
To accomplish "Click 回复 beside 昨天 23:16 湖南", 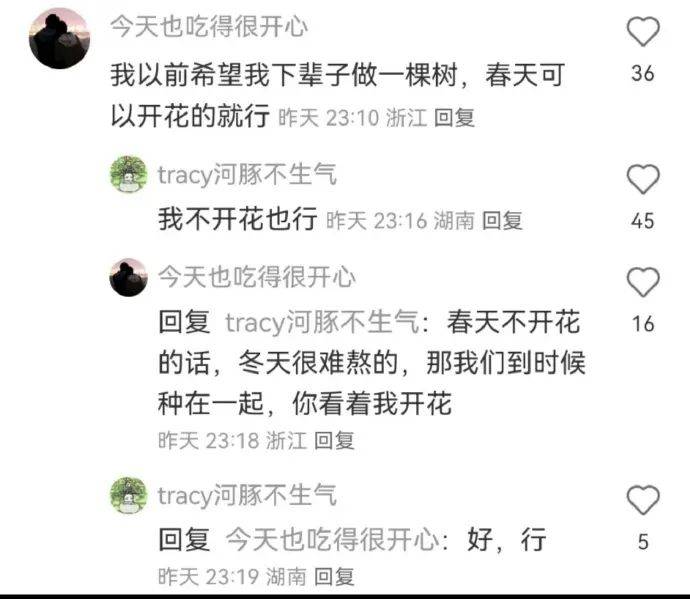I will (x=502, y=220).
